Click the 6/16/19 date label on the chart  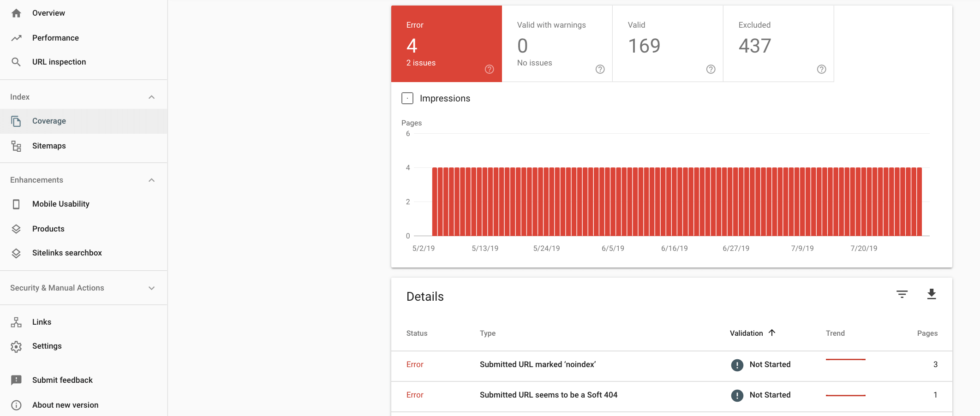(674, 248)
